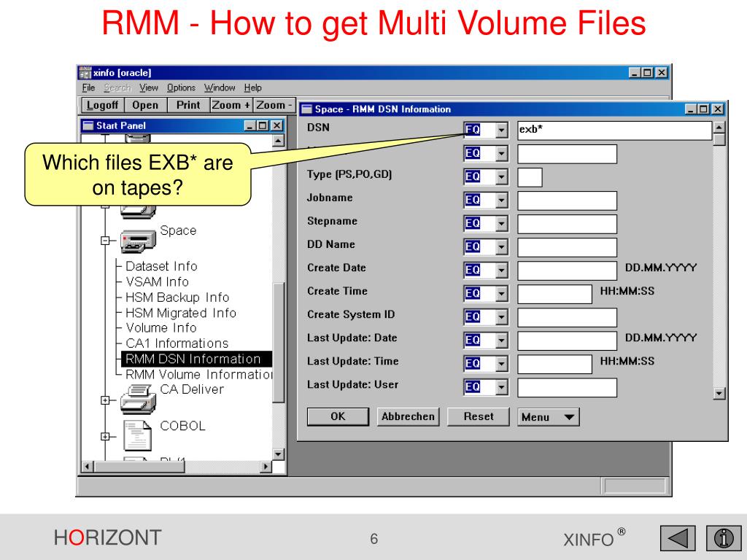Screen dimensions: 747x560
Task: Select HSM Migrated Info in tree
Action: 181,313
